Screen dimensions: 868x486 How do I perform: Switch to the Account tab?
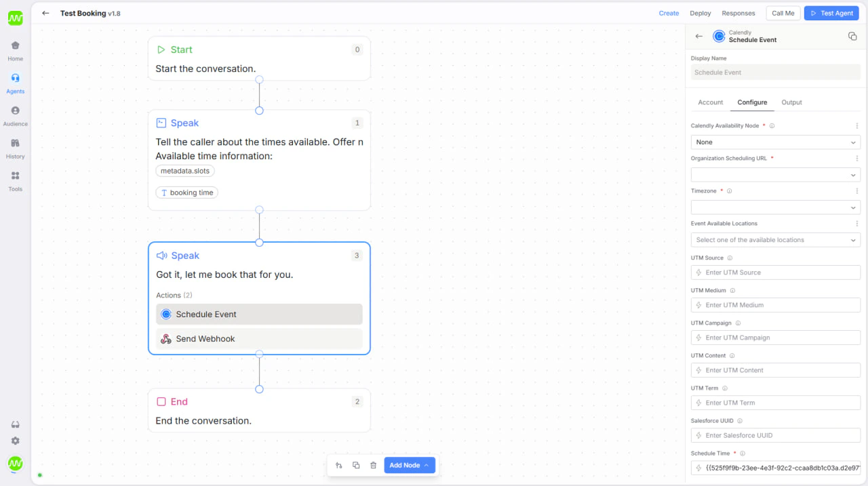(711, 102)
